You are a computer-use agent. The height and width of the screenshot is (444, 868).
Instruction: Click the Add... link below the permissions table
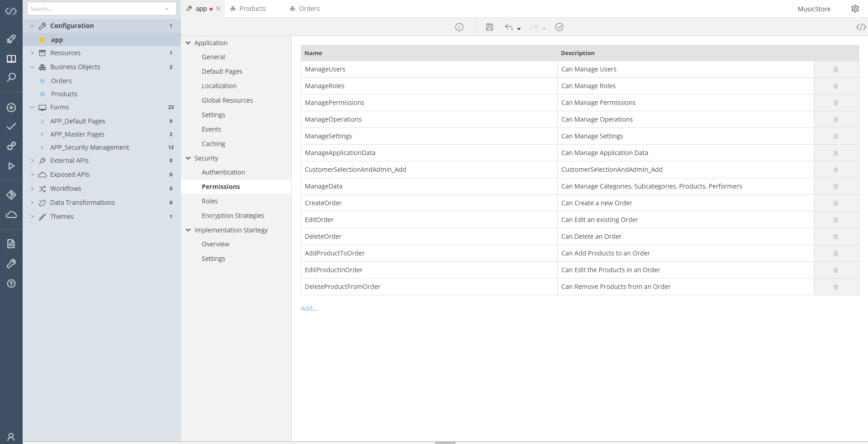click(x=309, y=308)
